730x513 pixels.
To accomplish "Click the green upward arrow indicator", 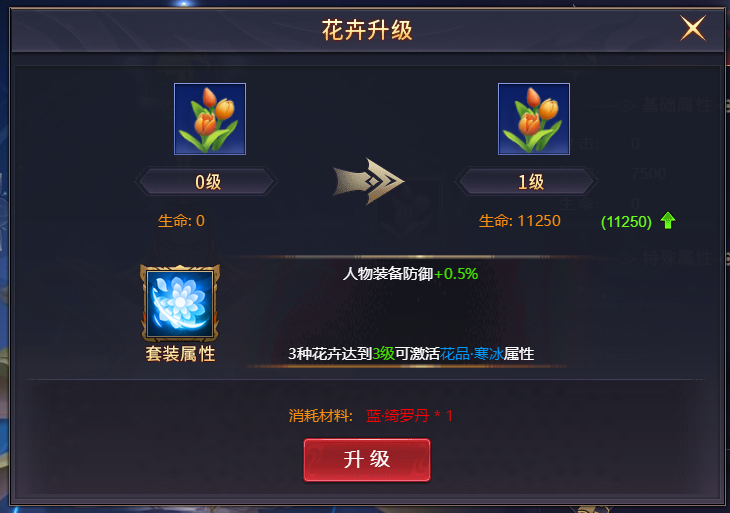I will tap(668, 220).
